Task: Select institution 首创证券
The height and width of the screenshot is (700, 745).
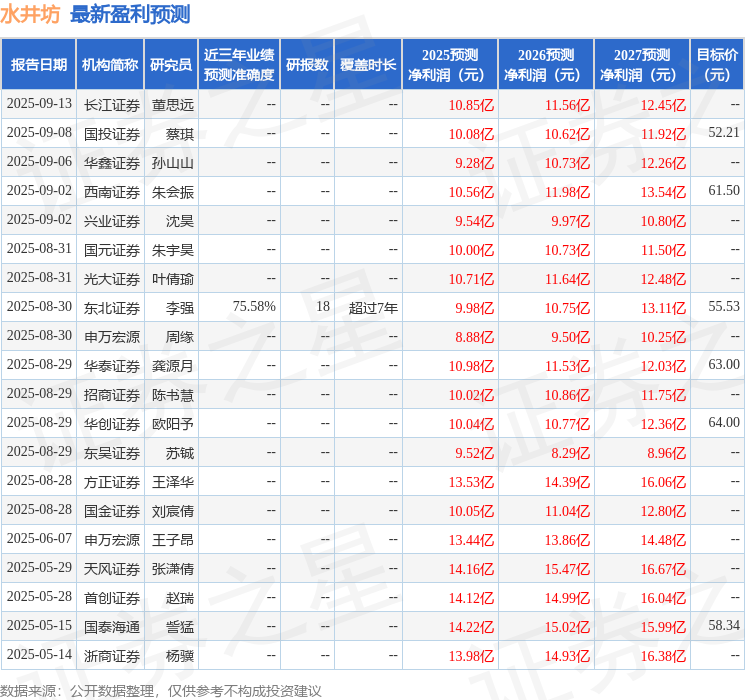Action: click(112, 598)
